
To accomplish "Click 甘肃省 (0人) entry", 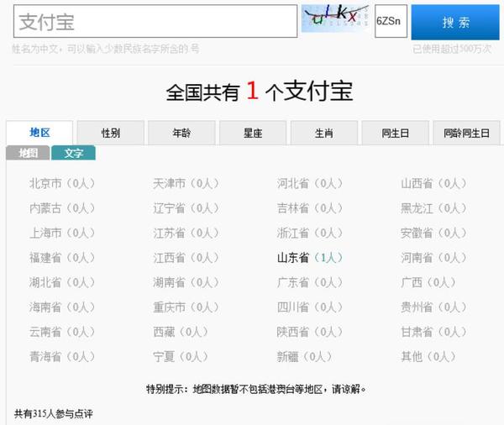I will tap(433, 332).
